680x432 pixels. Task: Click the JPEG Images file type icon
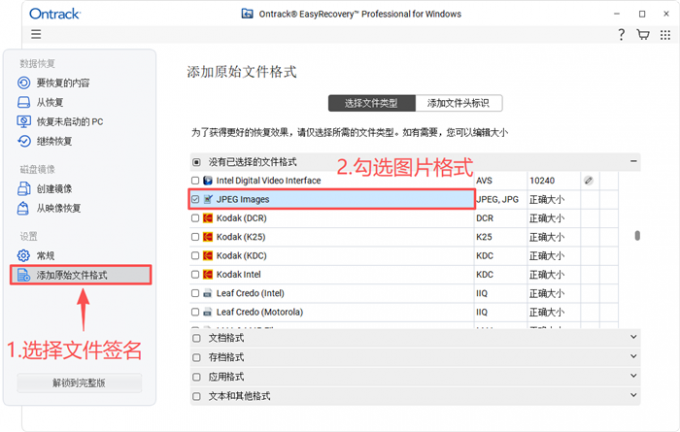(208, 199)
